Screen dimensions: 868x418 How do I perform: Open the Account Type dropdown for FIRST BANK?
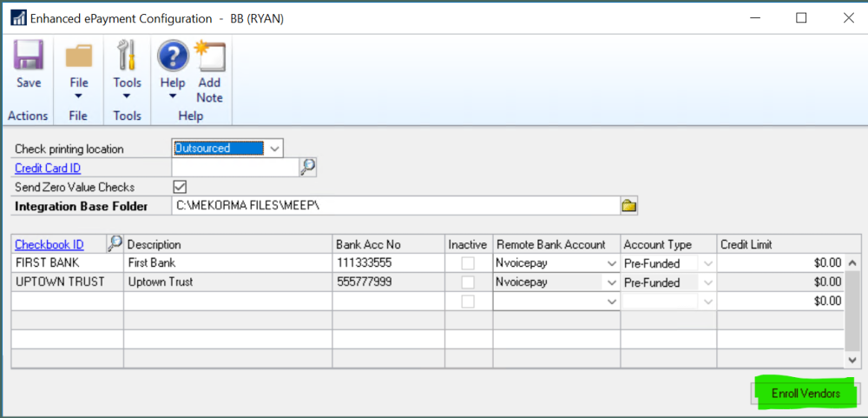[x=707, y=263]
